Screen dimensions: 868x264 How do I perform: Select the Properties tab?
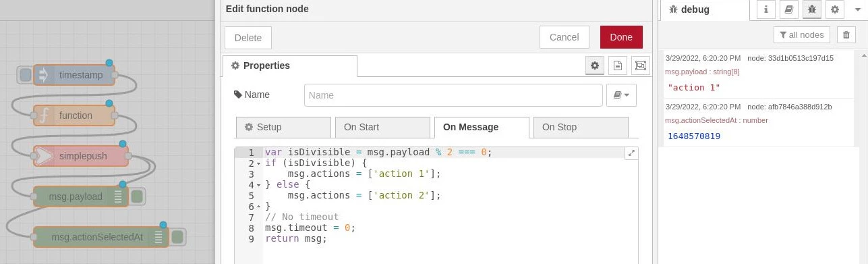(x=290, y=65)
